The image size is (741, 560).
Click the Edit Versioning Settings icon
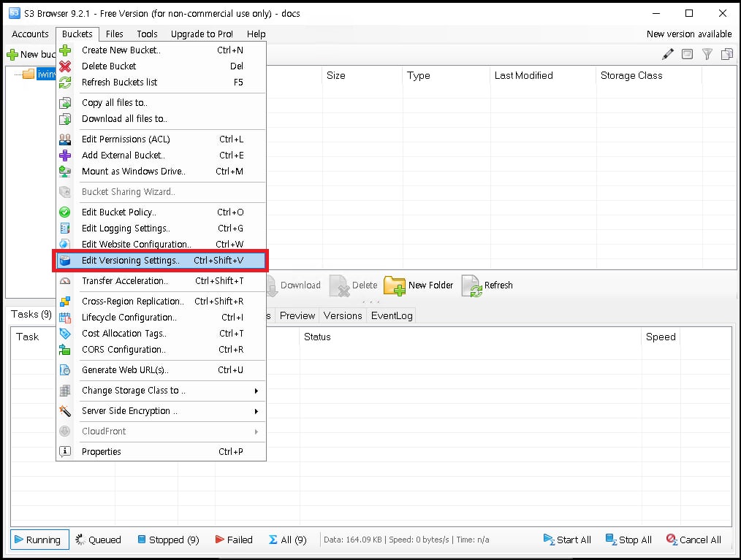[x=65, y=261]
